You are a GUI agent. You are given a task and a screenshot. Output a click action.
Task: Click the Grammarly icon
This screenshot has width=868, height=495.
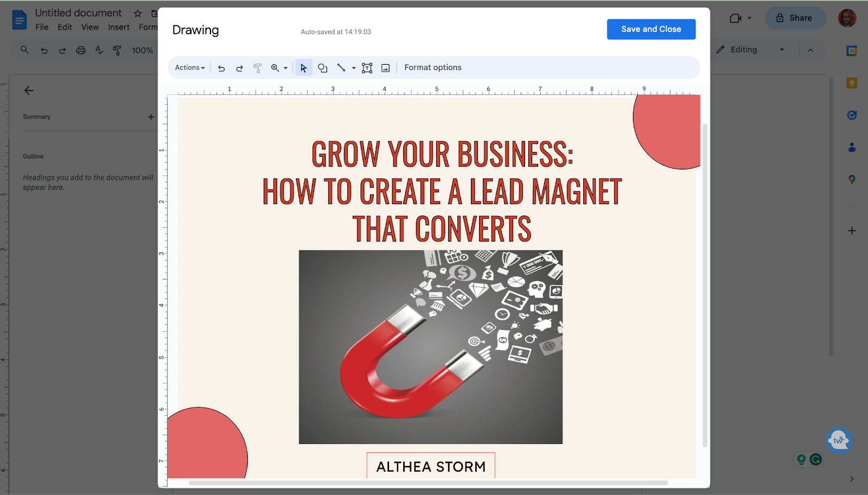point(815,460)
